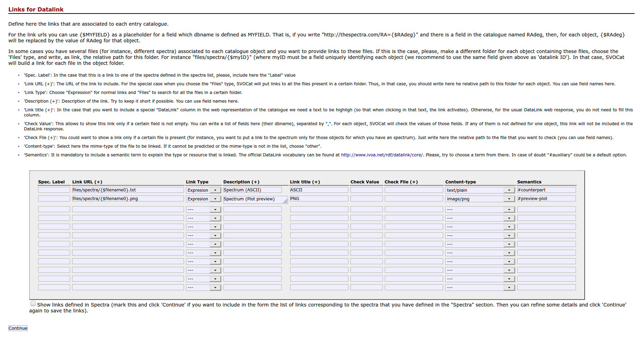Open Link Type dropdown for the .png row

coord(203,199)
